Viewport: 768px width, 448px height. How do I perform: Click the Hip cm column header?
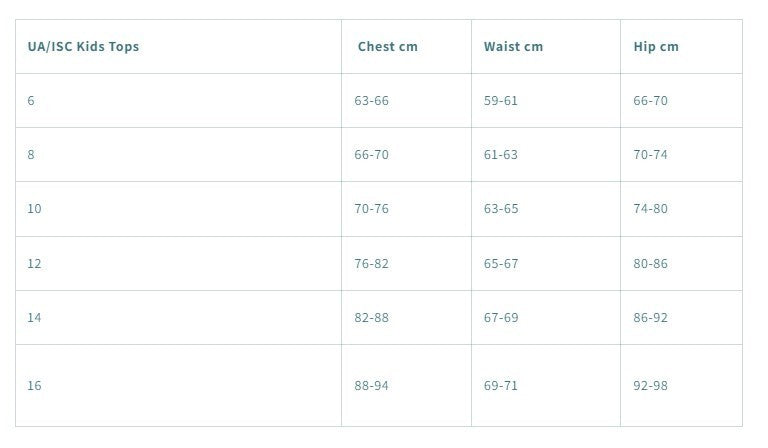click(656, 47)
